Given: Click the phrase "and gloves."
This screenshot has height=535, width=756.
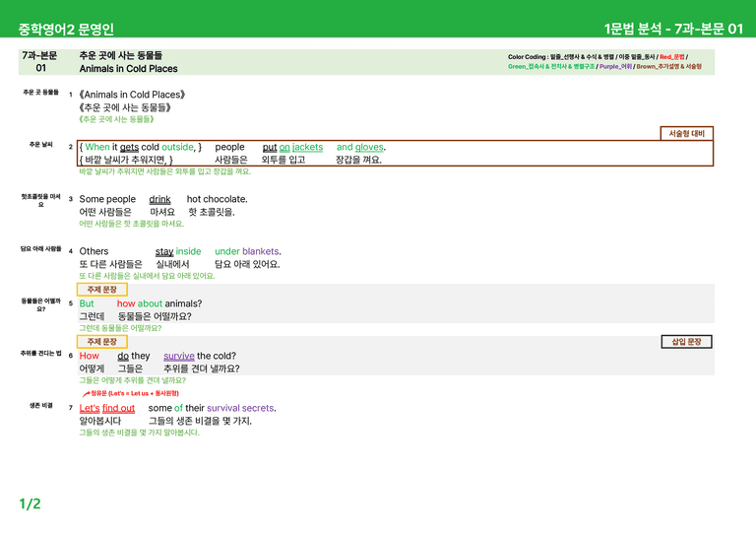Looking at the screenshot, I should (361, 147).
